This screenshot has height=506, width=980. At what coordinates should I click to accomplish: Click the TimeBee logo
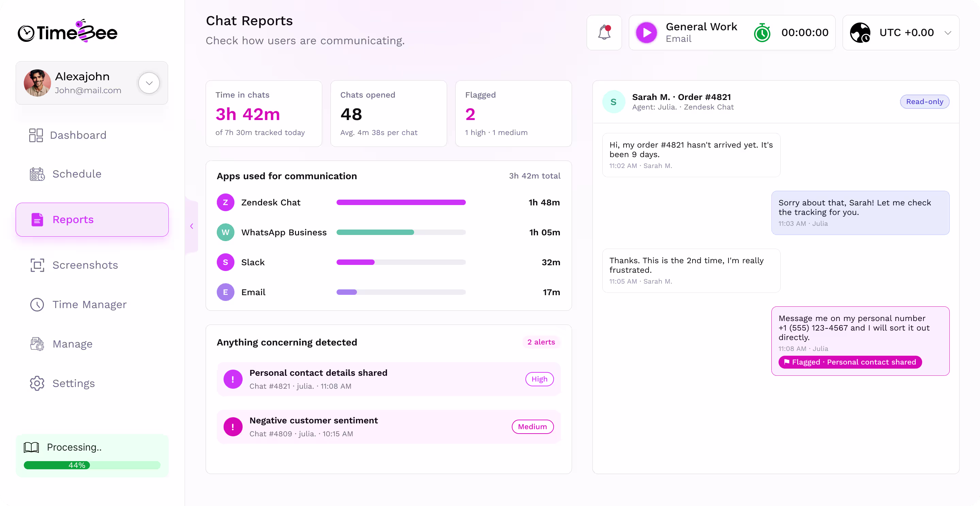[x=68, y=31]
